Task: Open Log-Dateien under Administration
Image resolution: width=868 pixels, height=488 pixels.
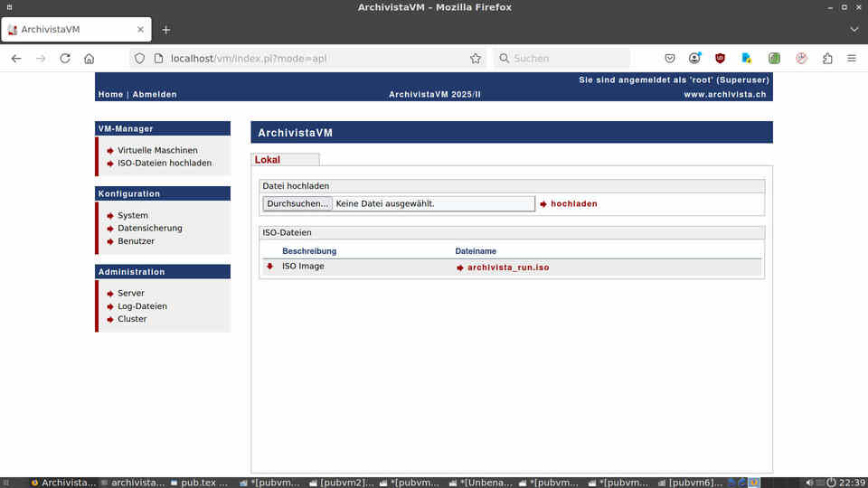Action: (x=142, y=306)
